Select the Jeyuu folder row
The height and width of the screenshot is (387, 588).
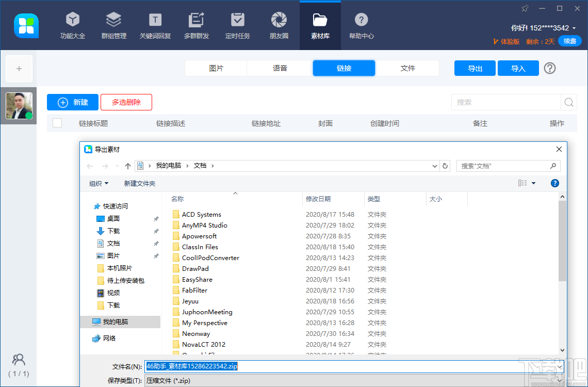[x=190, y=301]
